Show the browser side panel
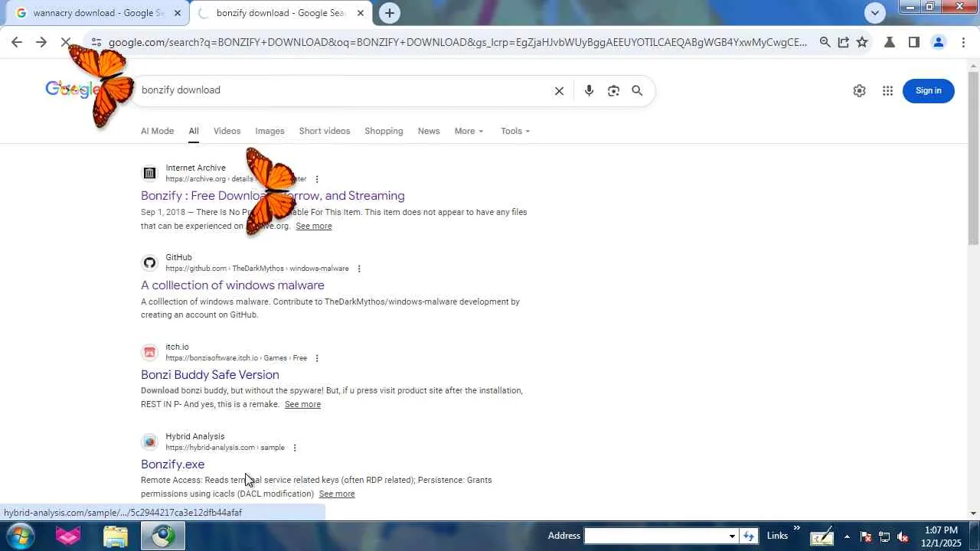980x551 pixels. (x=913, y=43)
